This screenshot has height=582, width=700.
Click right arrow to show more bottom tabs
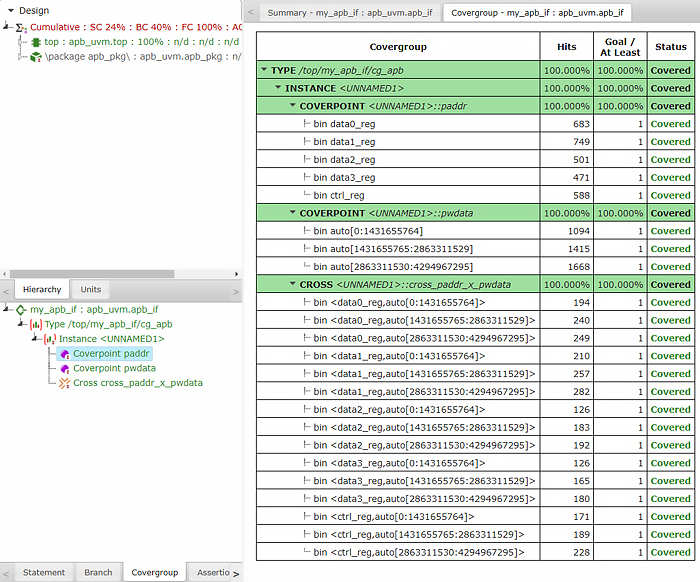tap(236, 574)
